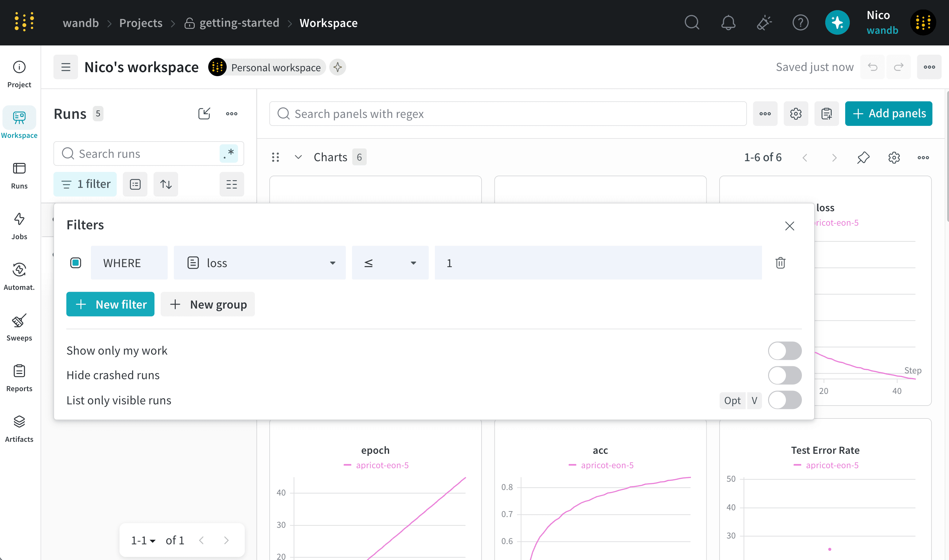Viewport: 949px width, 560px height.
Task: Open the workspace more options menu
Action: [929, 67]
